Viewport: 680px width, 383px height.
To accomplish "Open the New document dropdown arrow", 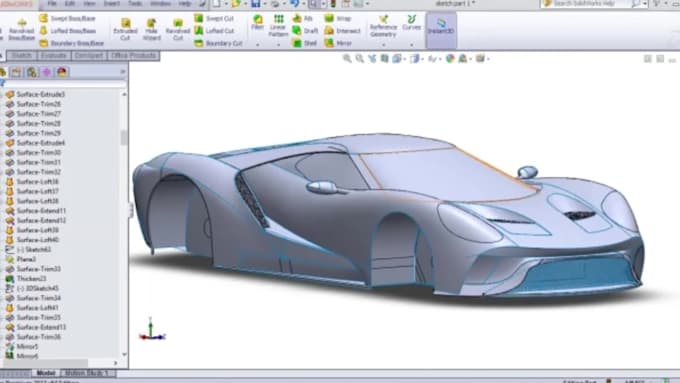I will (x=226, y=4).
